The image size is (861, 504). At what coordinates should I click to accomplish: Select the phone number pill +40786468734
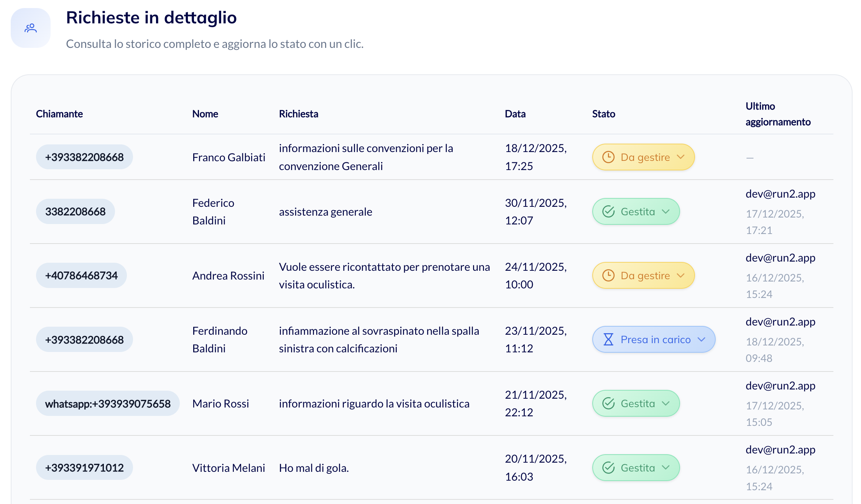[81, 275]
